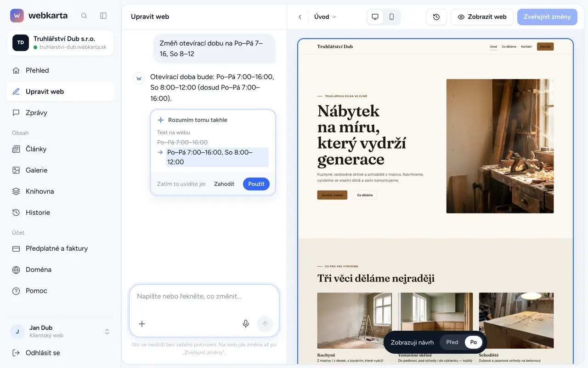
Task: Collapse the sidebar with the panel icon
Action: [103, 16]
